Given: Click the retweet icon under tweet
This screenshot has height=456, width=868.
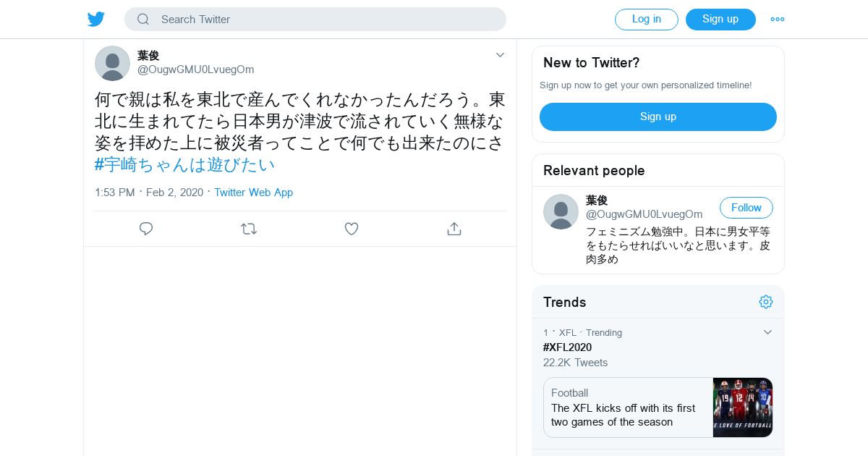Looking at the screenshot, I should pyautogui.click(x=249, y=229).
